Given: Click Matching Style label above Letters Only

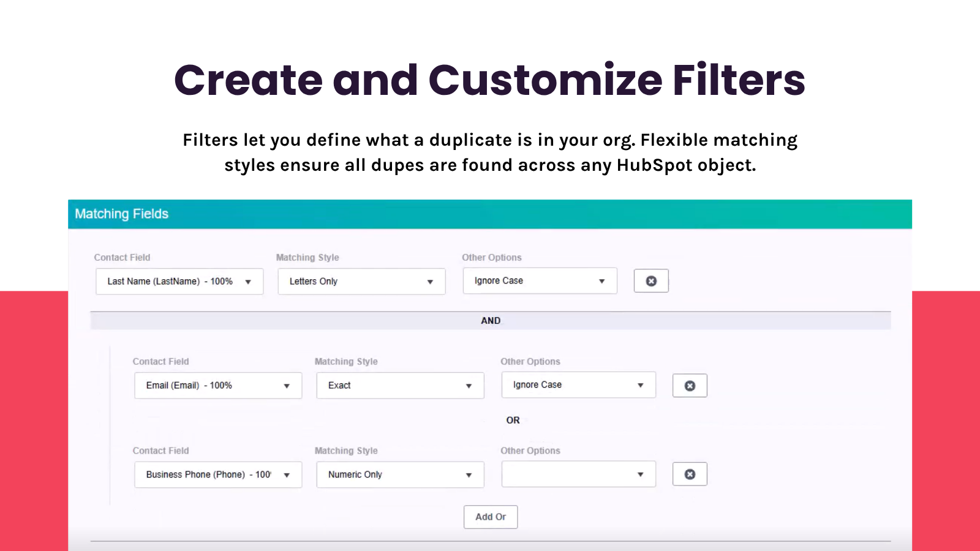Looking at the screenshot, I should (307, 258).
